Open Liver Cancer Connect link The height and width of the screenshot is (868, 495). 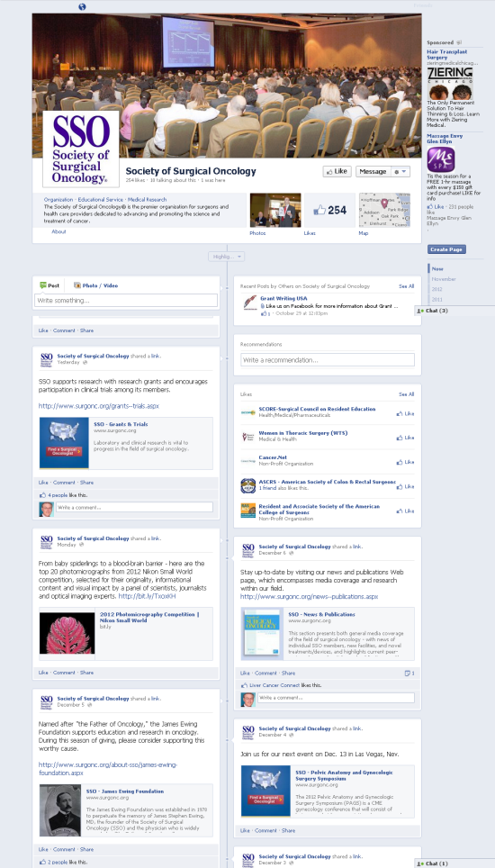click(x=274, y=685)
